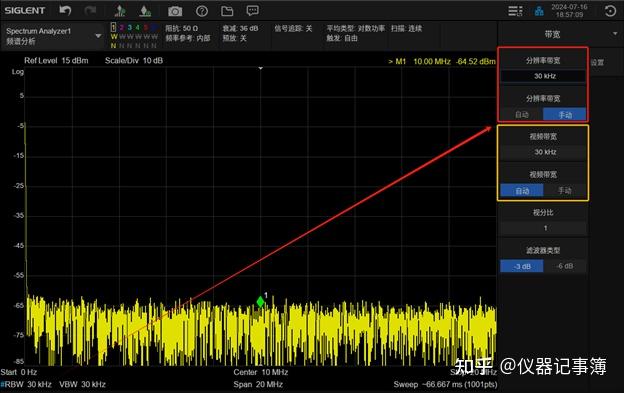624x393 pixels.
Task: Click the VBW 30 kHz label
Action: pos(82,384)
